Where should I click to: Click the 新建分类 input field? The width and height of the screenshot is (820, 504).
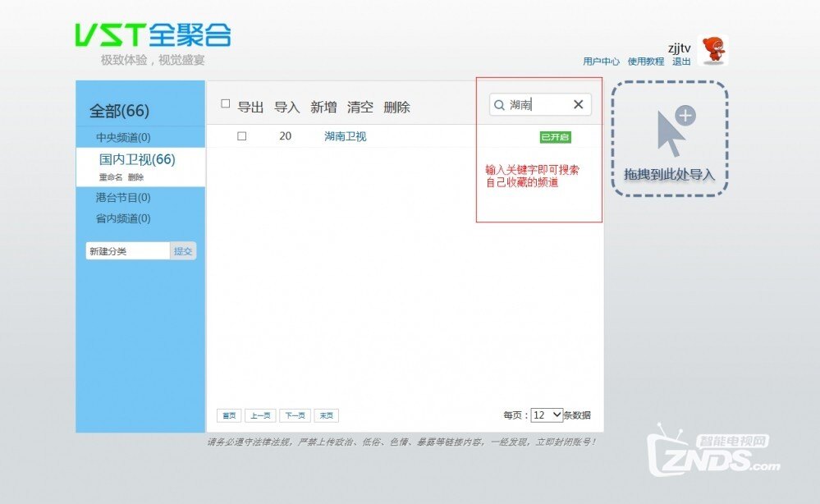pyautogui.click(x=127, y=251)
